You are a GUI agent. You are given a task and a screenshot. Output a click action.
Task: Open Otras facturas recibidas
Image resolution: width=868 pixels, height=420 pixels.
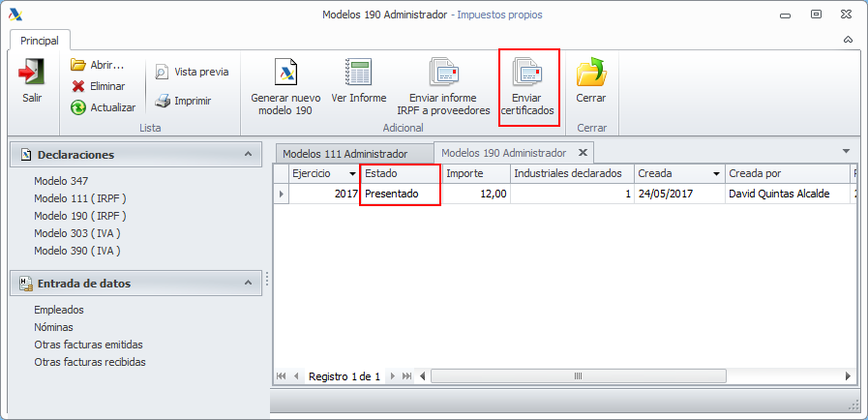90,363
